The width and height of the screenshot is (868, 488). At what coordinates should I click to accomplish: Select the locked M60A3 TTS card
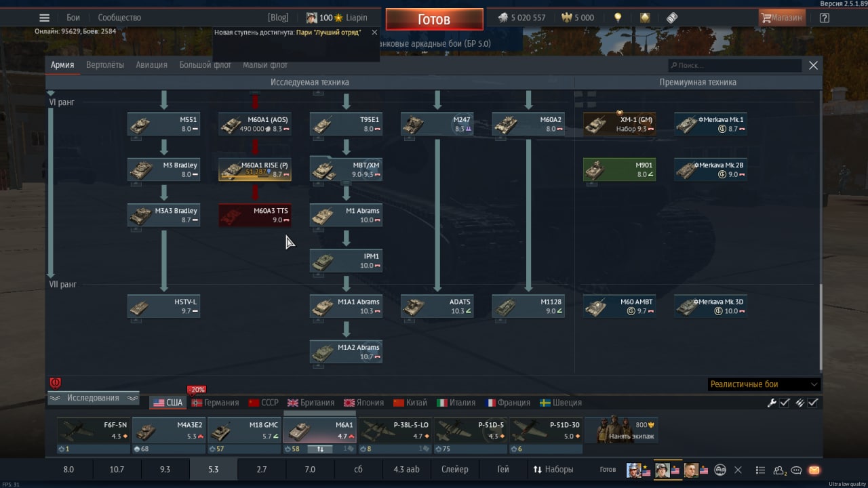[255, 215]
